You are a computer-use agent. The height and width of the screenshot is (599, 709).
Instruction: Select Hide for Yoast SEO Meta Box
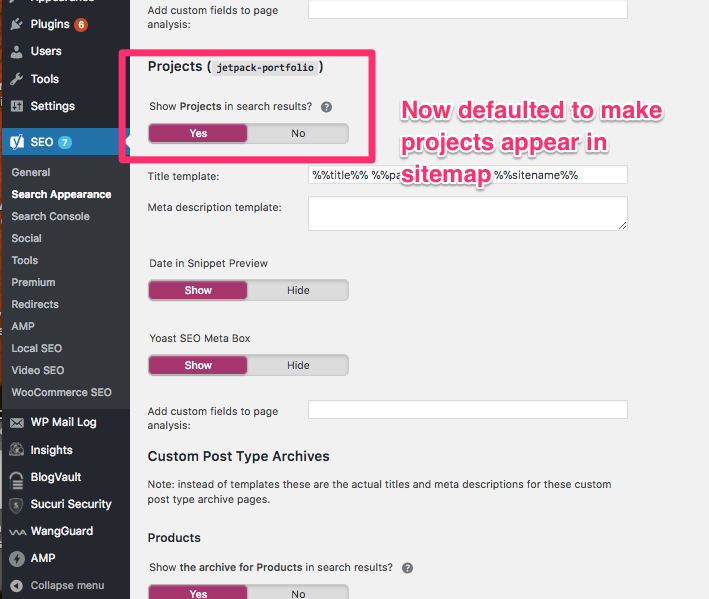point(298,365)
